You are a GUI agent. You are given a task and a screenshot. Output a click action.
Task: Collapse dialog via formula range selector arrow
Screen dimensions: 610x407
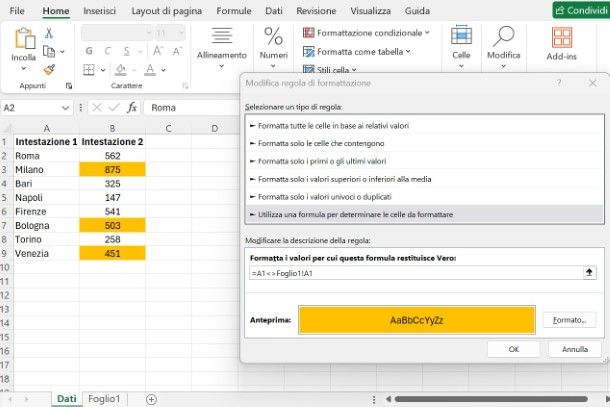pyautogui.click(x=589, y=273)
